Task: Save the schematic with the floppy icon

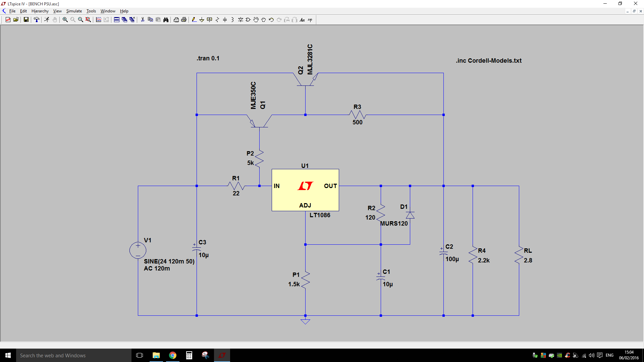Action: (x=26, y=20)
